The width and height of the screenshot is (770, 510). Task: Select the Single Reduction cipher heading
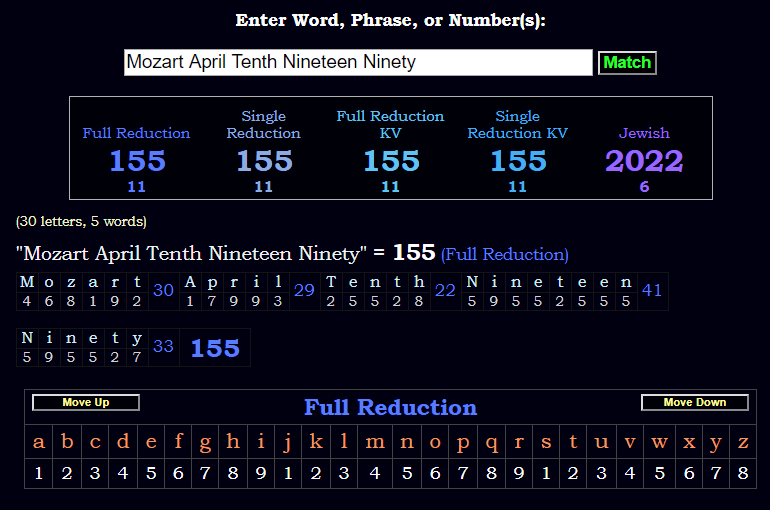coord(263,125)
